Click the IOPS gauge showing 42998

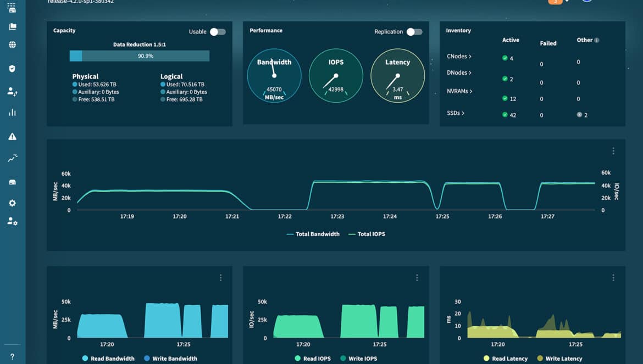point(336,75)
